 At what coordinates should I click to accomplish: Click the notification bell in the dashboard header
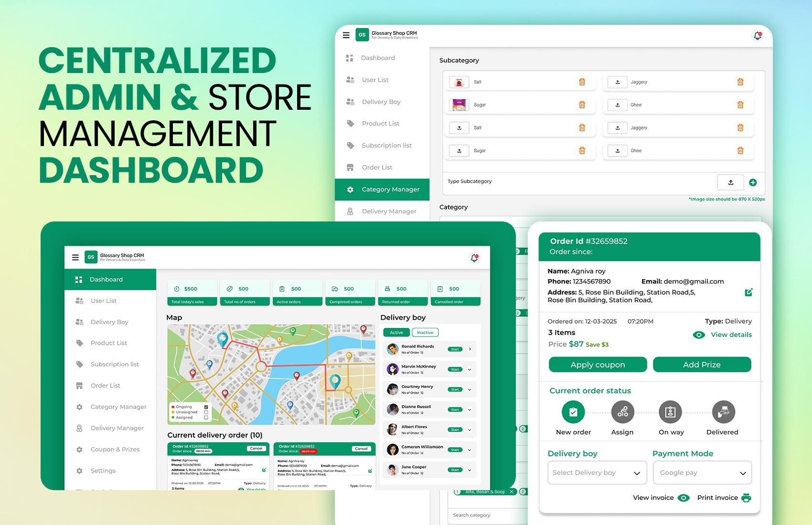474,258
